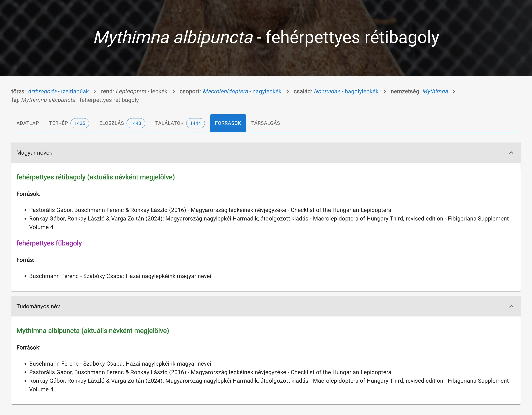This screenshot has width=532, height=415.
Task: Click the Mythimna genus breadcrumb link
Action: 435,91
